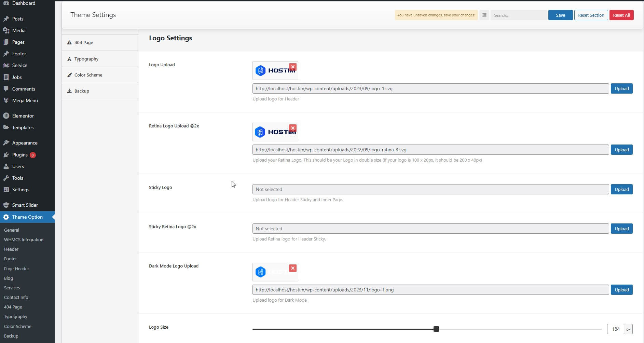The width and height of the screenshot is (644, 343).
Task: Open the Color Scheme settings tab
Action: [100, 75]
